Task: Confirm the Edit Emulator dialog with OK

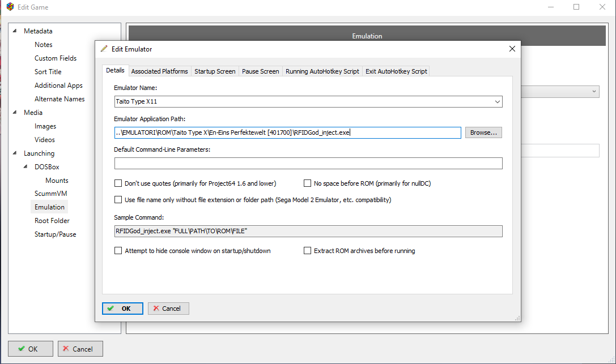Action: [122, 309]
